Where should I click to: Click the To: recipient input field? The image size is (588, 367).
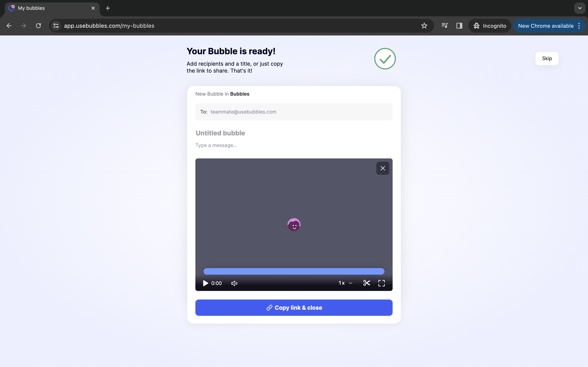click(x=293, y=111)
